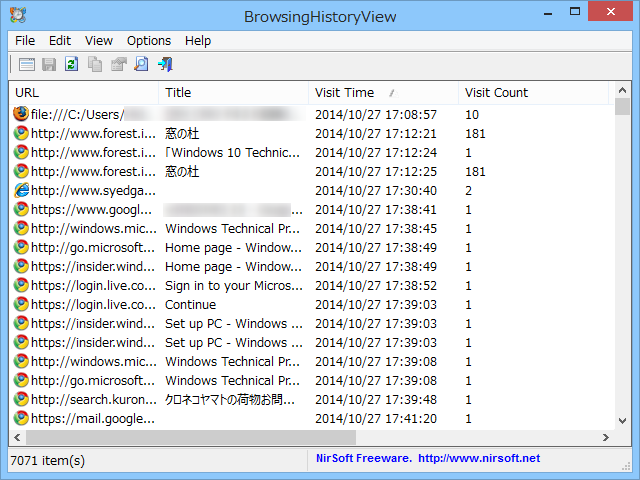The width and height of the screenshot is (640, 480).
Task: Click the Exit toolbar icon
Action: click(x=165, y=64)
